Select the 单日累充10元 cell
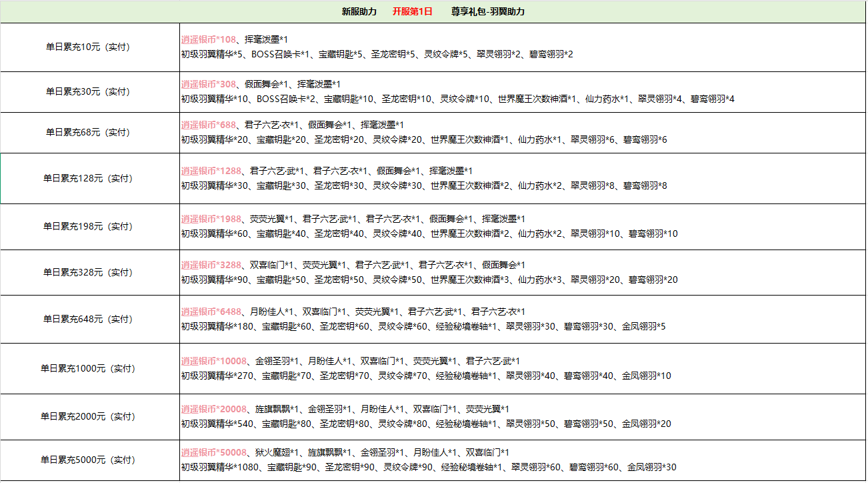Screen dimensions: 868x483 pyautogui.click(x=88, y=47)
